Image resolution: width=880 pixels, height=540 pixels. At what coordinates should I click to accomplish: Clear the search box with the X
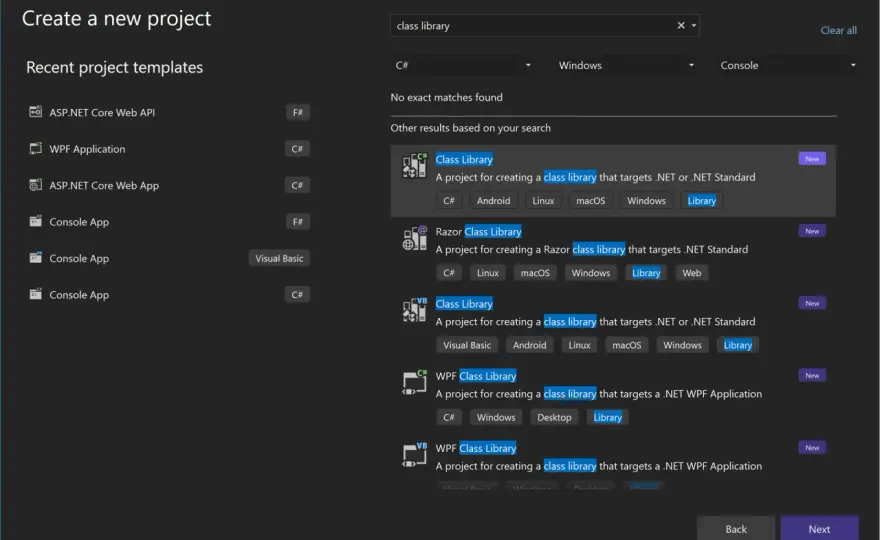tap(681, 25)
